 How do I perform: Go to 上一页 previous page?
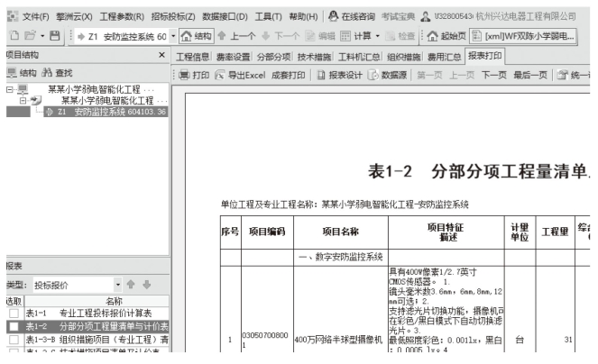[x=462, y=75]
